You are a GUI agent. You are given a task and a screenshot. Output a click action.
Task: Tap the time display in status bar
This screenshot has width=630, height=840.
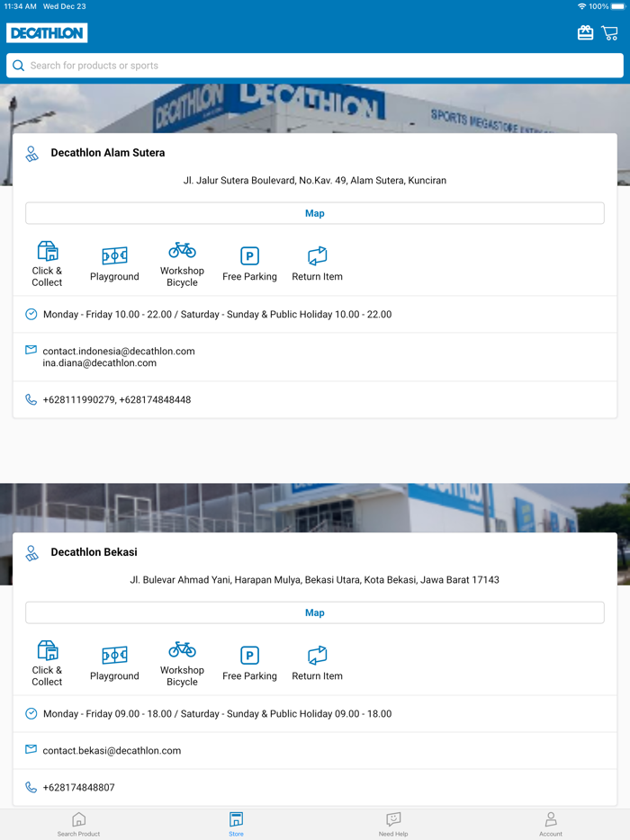pyautogui.click(x=21, y=6)
